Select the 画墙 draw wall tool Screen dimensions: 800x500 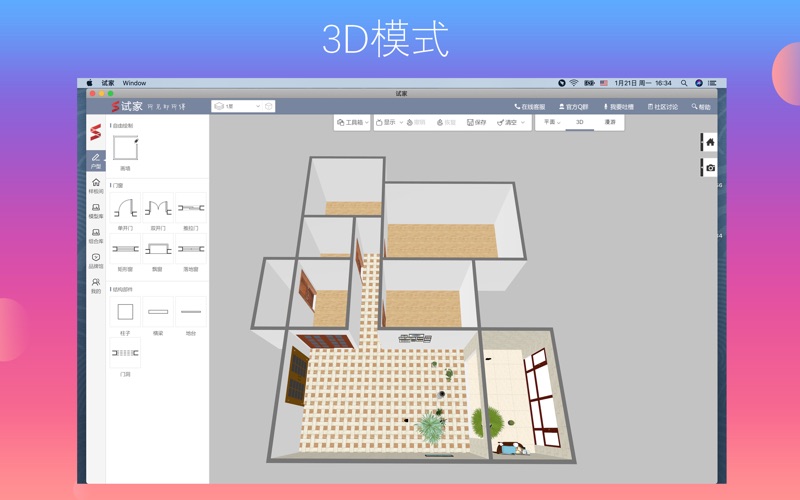tap(125, 149)
